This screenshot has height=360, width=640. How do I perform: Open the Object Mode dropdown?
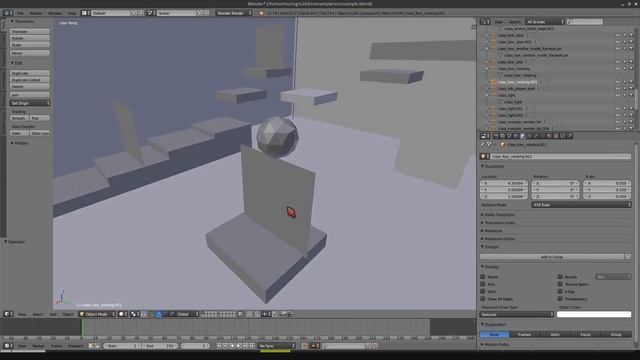(x=97, y=314)
